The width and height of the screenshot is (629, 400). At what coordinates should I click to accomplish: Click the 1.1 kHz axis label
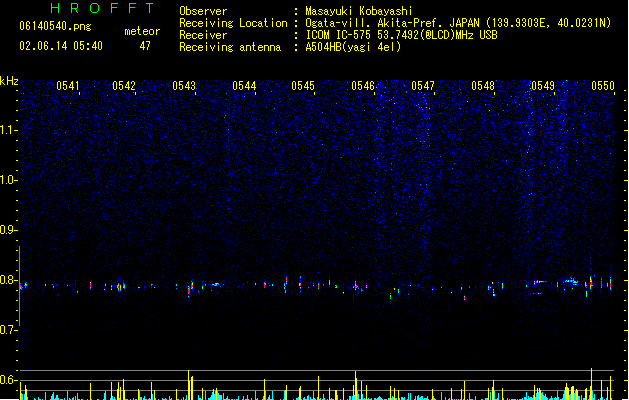click(8, 130)
